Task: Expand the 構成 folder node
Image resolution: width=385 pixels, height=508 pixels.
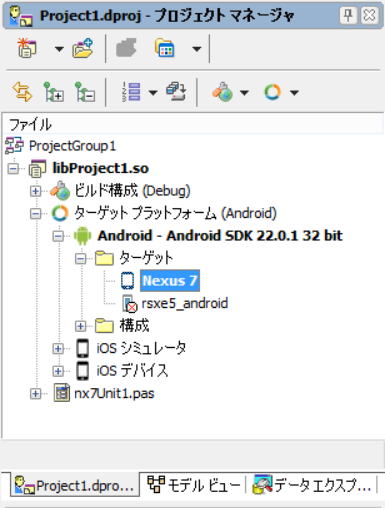Action: [80, 326]
